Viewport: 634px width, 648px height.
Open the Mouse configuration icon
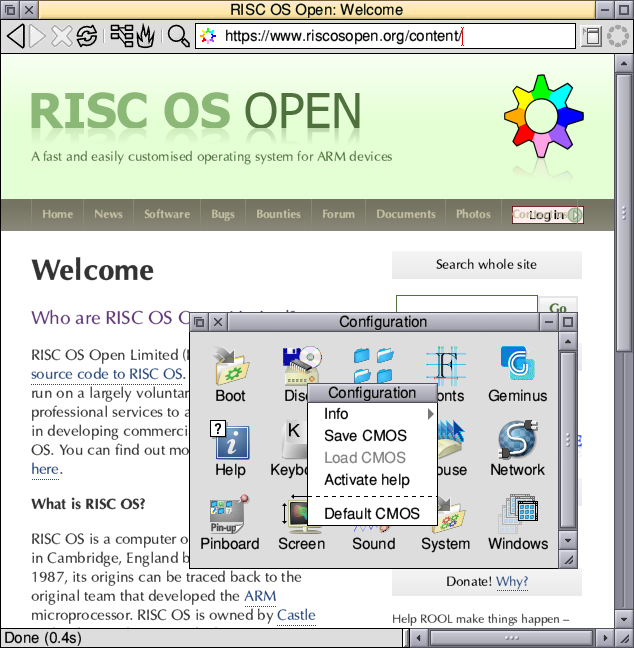point(452,448)
